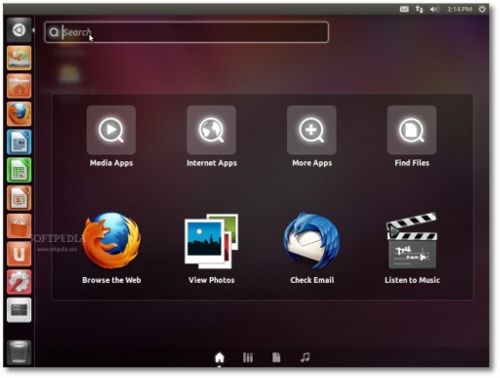500x378 pixels.
Task: Open the sound volume indicator
Action: click(434, 10)
